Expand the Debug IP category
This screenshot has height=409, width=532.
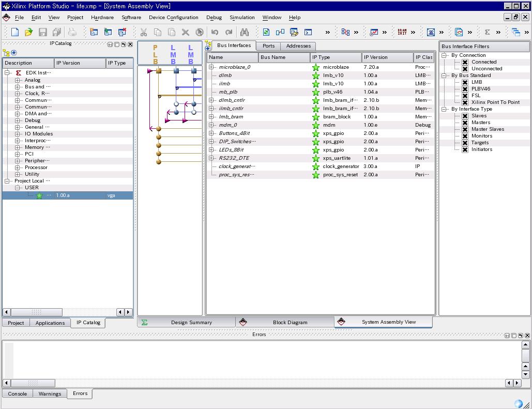17,120
